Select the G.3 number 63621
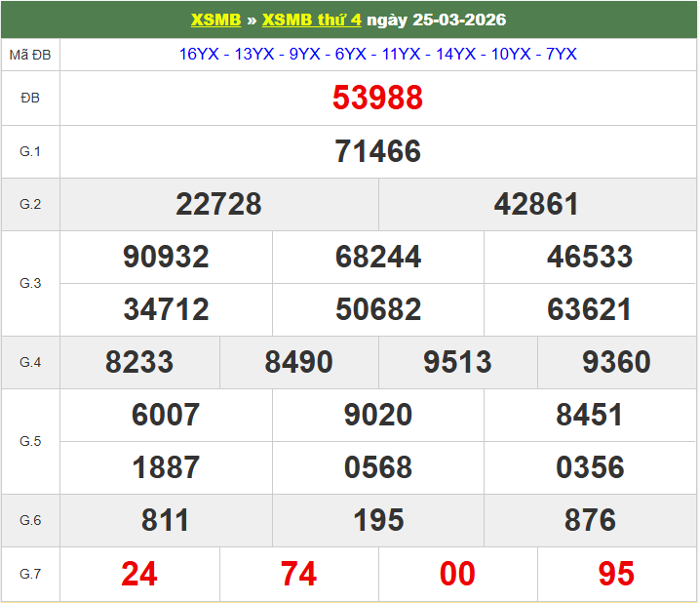 pos(589,309)
